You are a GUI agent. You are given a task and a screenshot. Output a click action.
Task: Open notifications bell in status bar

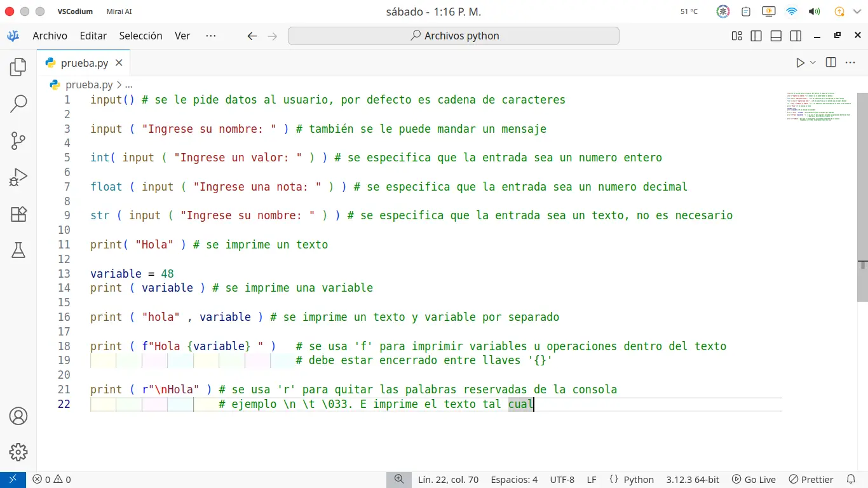coord(851,480)
